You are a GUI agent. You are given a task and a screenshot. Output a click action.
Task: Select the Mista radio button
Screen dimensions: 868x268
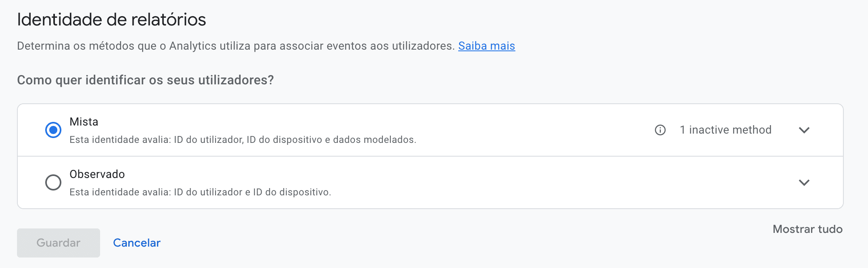[53, 130]
